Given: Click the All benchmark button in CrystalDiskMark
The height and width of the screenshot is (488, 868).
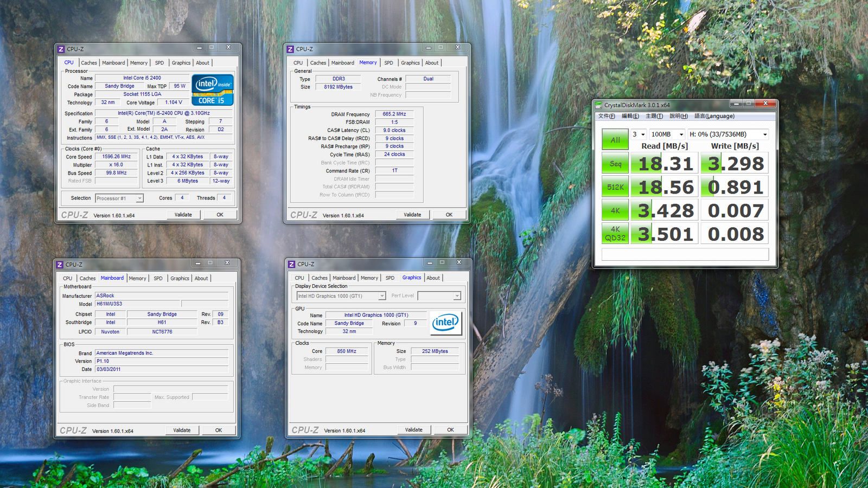Looking at the screenshot, I should click(x=615, y=140).
